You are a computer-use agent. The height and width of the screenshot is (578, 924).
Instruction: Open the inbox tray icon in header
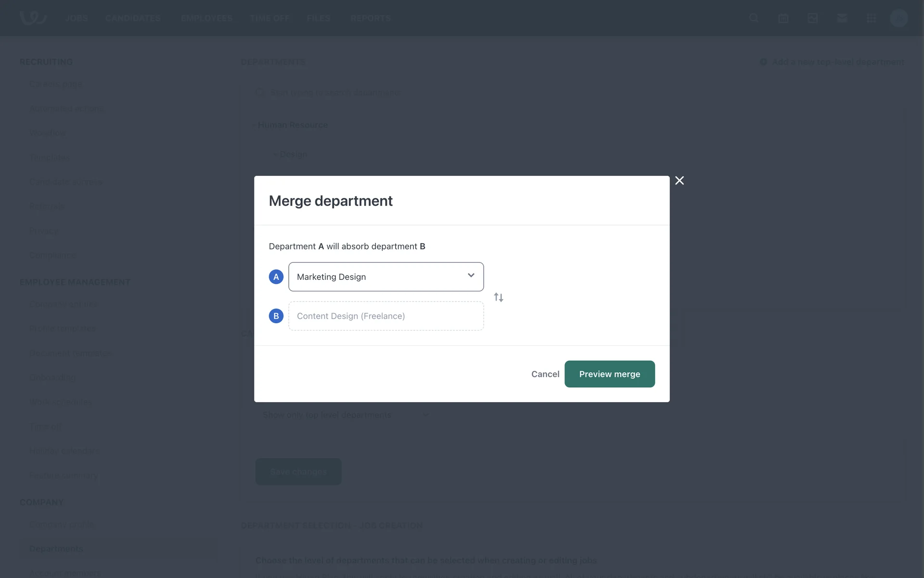812,18
